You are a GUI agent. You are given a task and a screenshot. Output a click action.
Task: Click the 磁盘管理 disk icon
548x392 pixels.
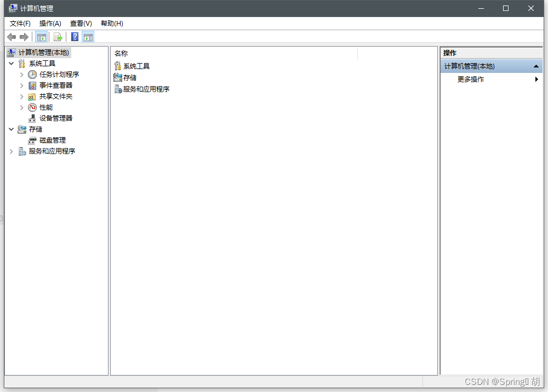click(32, 140)
